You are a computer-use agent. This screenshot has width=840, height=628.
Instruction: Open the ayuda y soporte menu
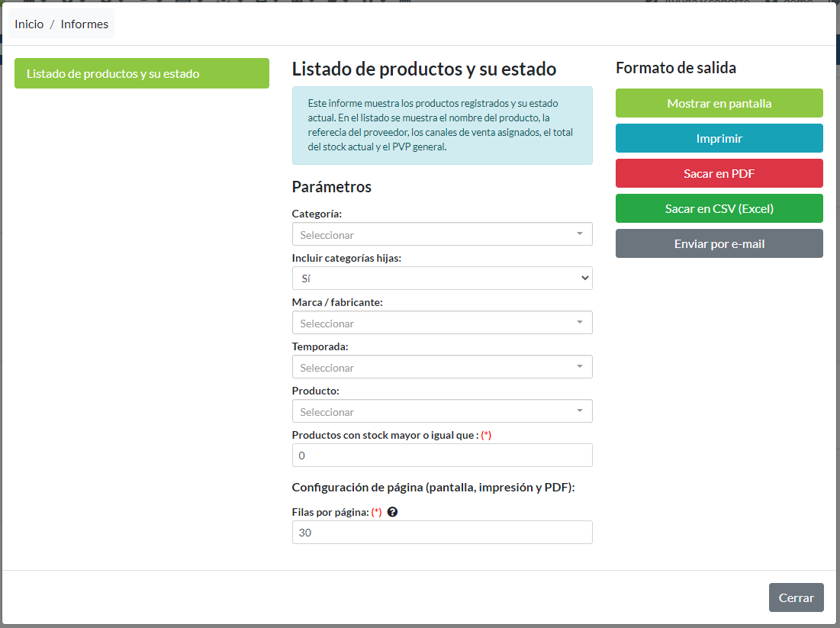point(710,4)
